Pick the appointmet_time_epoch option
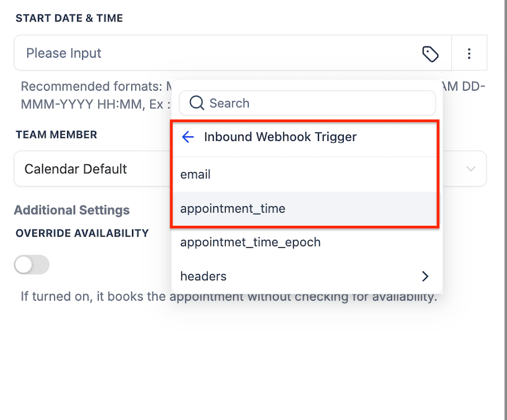The width and height of the screenshot is (507, 420). (x=250, y=242)
